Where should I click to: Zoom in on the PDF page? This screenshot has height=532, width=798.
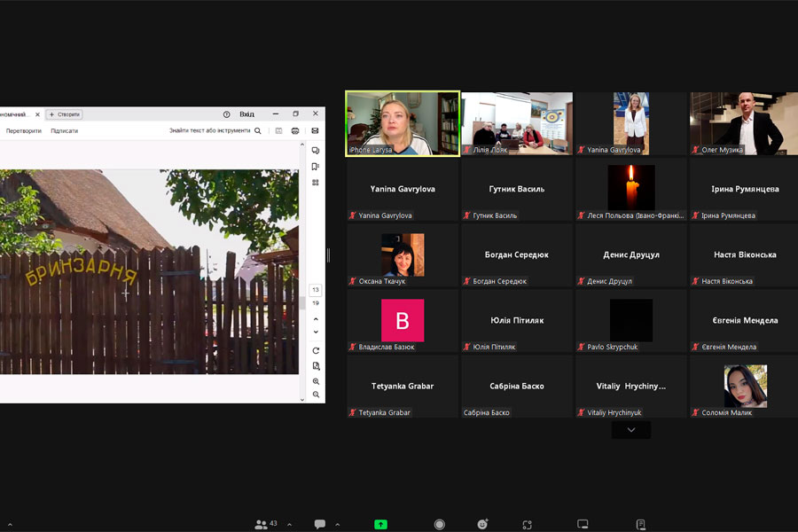[316, 381]
